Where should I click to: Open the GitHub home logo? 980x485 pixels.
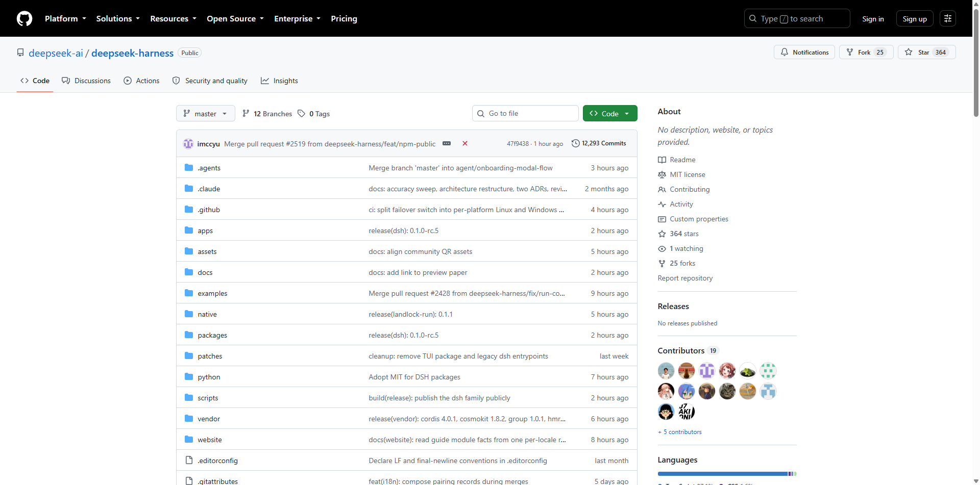click(24, 18)
